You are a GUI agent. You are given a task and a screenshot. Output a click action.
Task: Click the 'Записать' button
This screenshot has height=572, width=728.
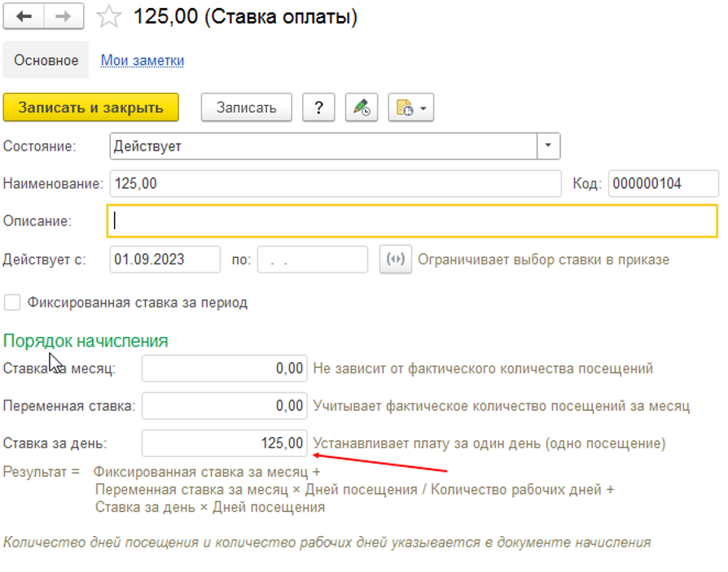tap(245, 107)
